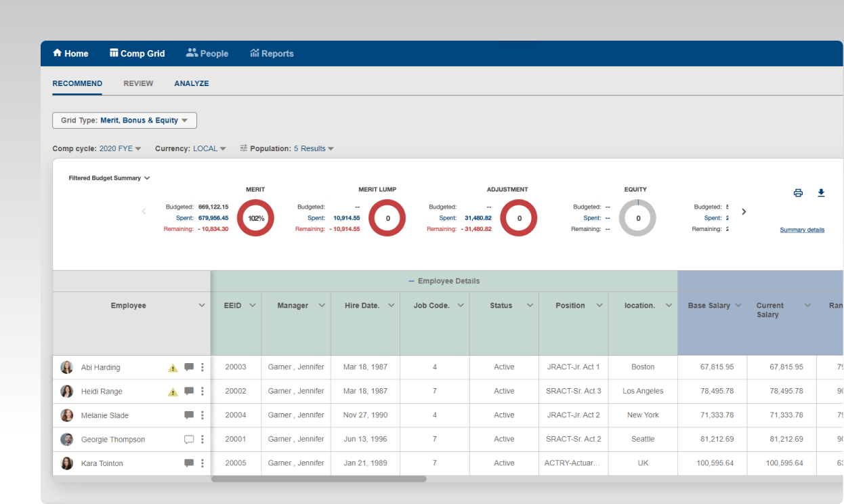The image size is (844, 504).
Task: Click the print summary icon
Action: (x=798, y=193)
